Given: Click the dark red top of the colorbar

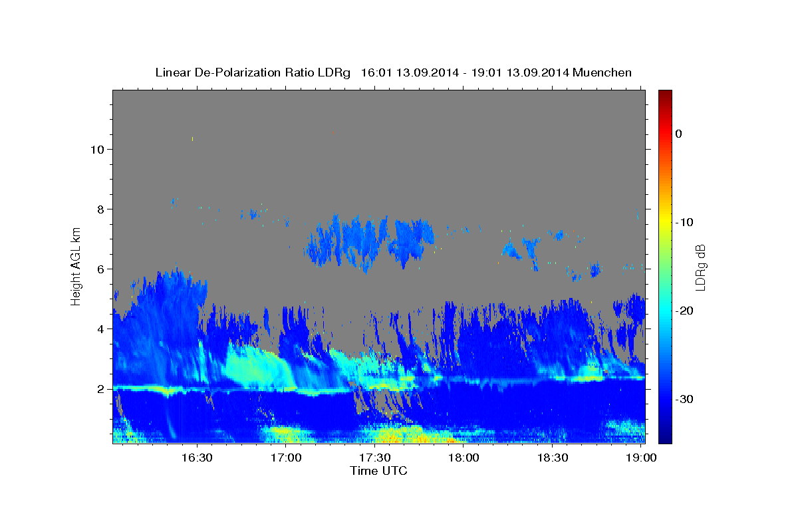Looking at the screenshot, I should [665, 95].
